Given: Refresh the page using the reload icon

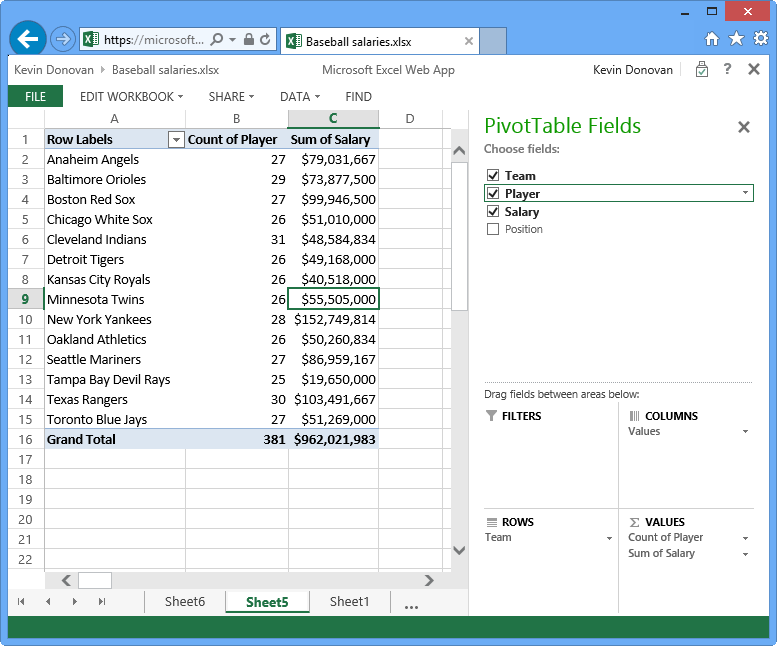Looking at the screenshot, I should click(265, 40).
